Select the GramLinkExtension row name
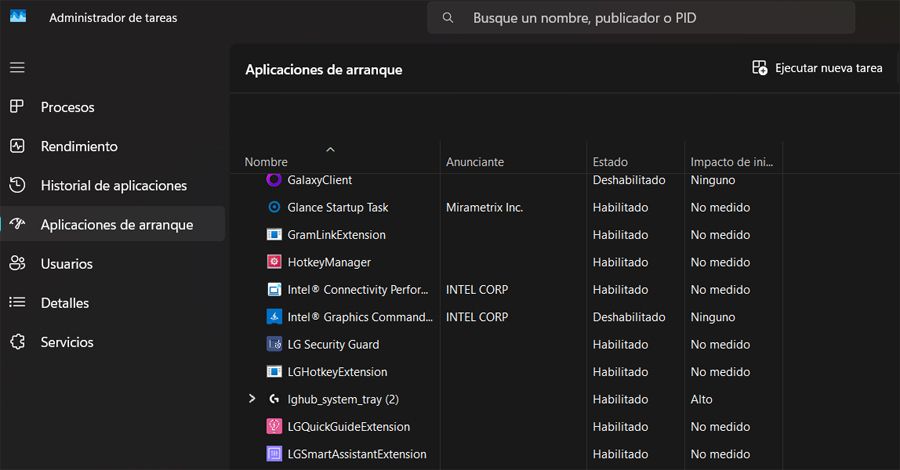This screenshot has height=470, width=900. 336,235
